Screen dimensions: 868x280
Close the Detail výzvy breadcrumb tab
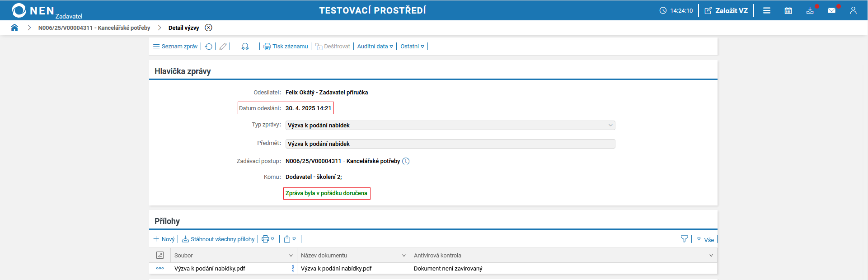208,28
